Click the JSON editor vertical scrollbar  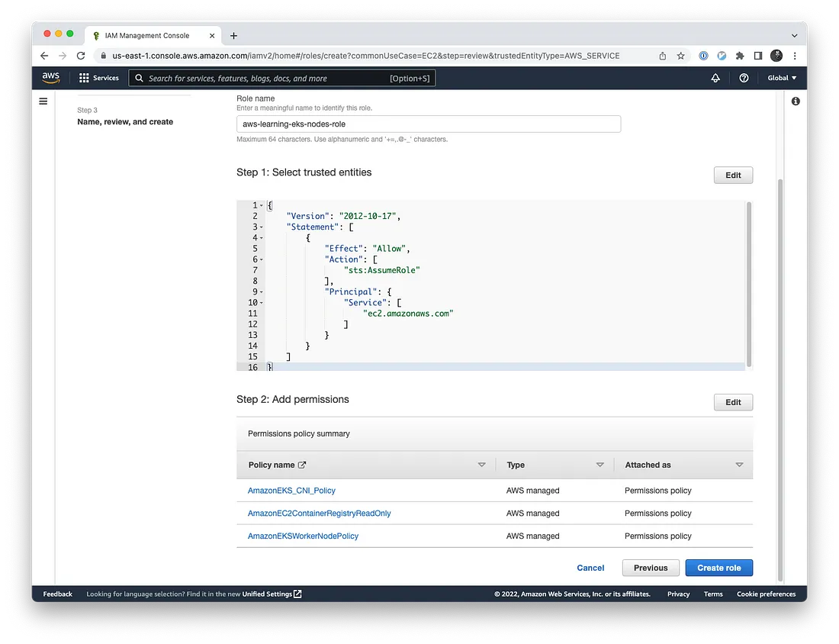748,284
